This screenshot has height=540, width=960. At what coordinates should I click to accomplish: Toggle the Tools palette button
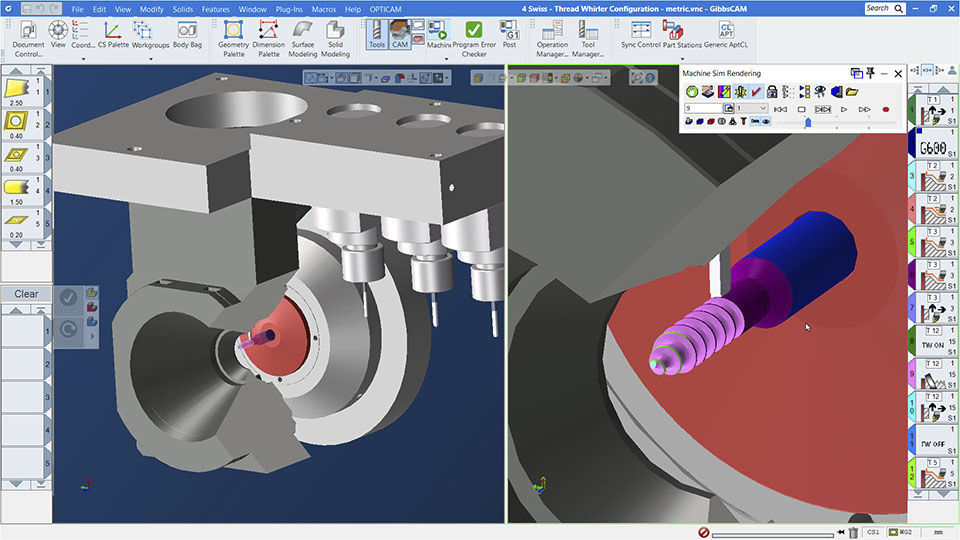[376, 35]
